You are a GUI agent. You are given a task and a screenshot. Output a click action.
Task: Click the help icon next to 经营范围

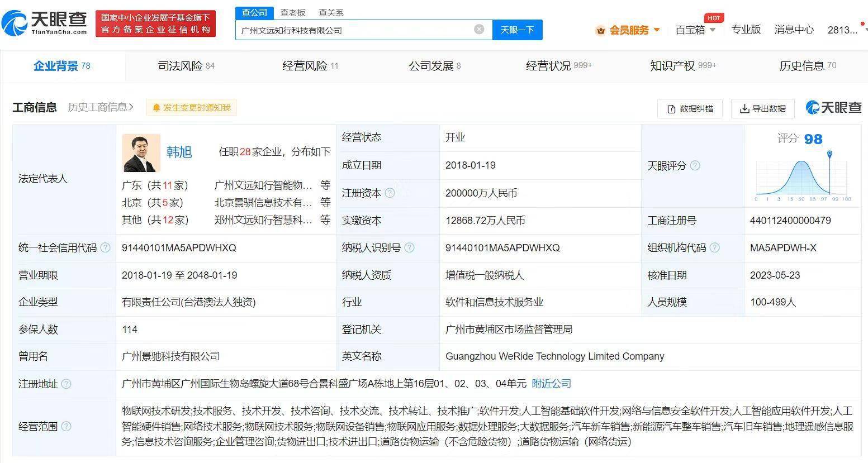[66, 427]
